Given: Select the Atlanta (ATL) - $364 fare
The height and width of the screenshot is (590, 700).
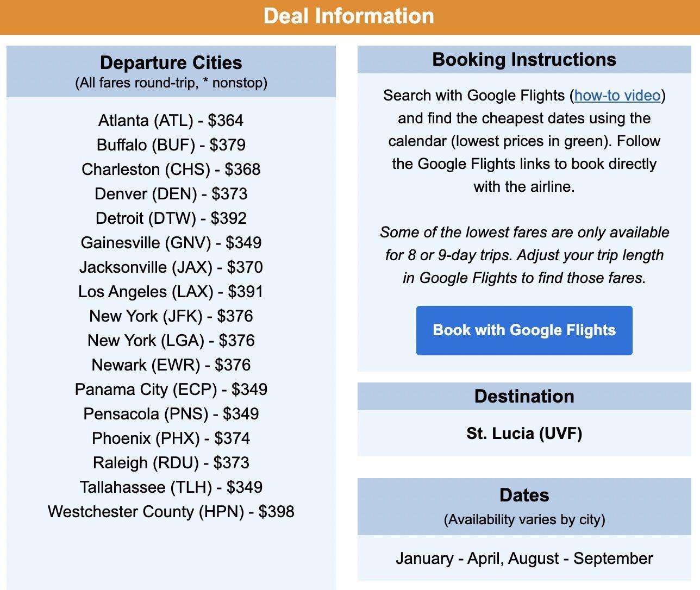Looking at the screenshot, I should tap(171, 121).
